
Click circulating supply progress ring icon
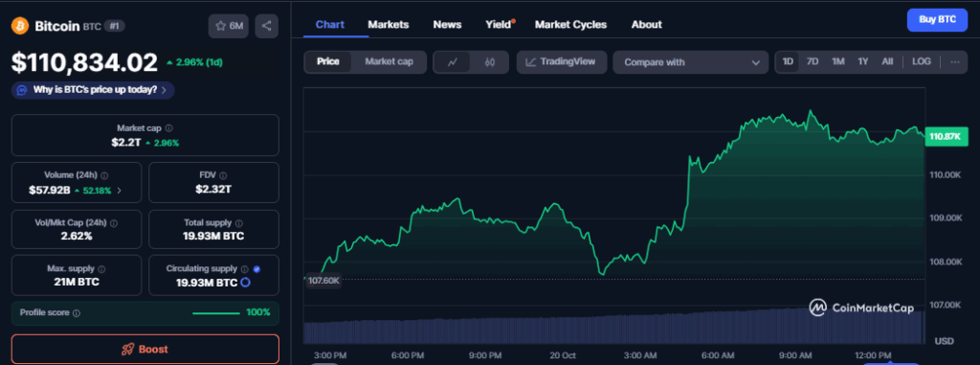tap(246, 283)
